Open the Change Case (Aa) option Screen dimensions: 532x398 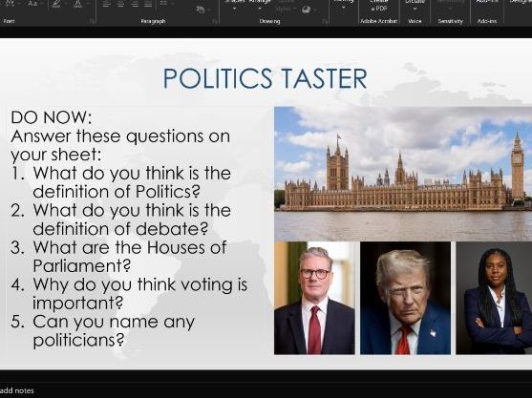[33, 4]
